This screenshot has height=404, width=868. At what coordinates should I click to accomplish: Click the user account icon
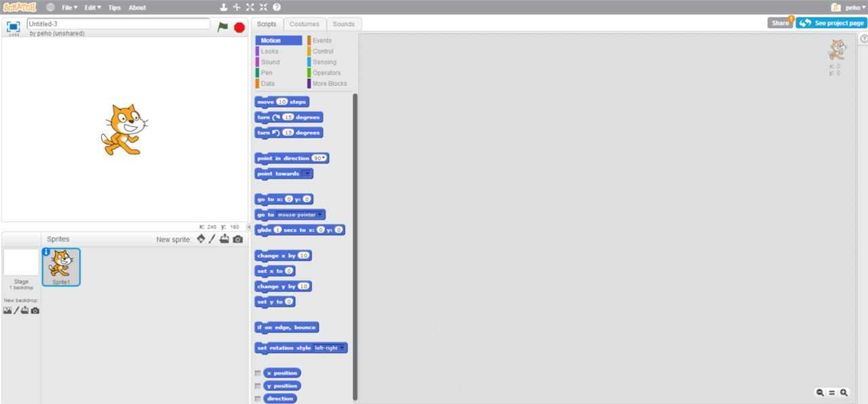pos(836,7)
